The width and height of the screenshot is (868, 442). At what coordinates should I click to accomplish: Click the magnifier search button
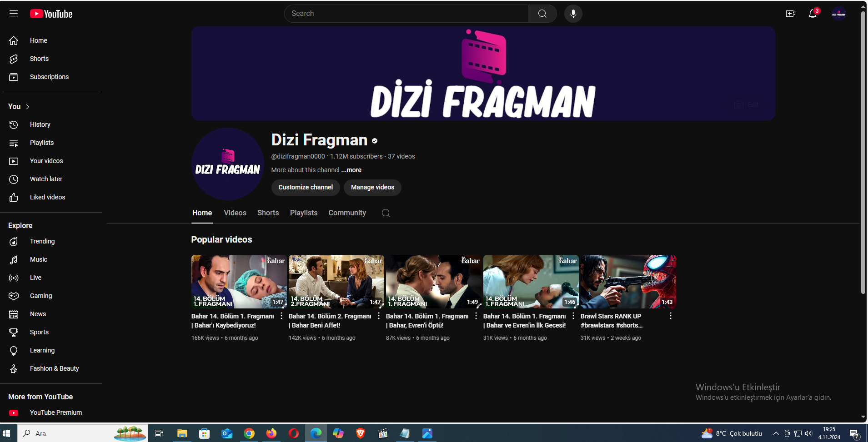point(542,14)
